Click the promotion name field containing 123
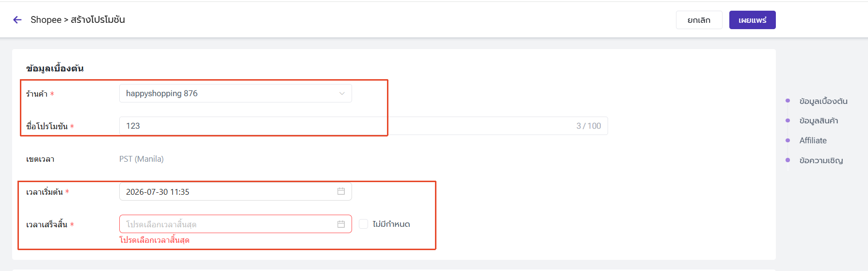 (x=363, y=126)
